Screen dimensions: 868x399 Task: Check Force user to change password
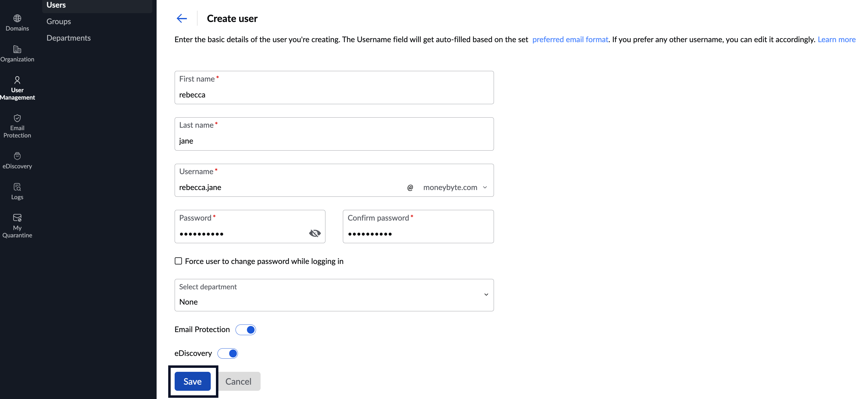(x=178, y=261)
